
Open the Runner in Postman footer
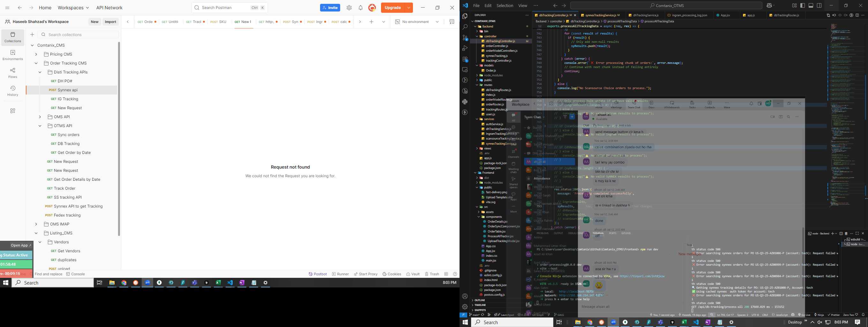340,274
